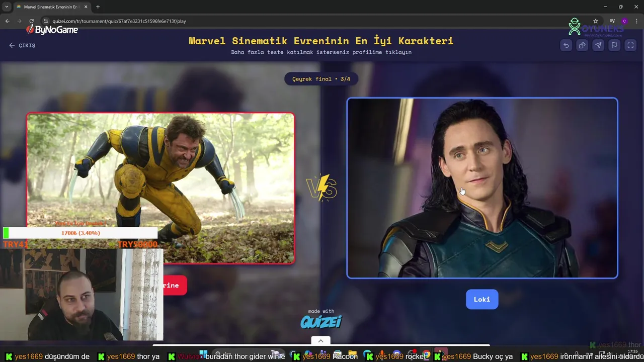
Task: Click the ÇIKIŞ exit link
Action: [x=22, y=45]
